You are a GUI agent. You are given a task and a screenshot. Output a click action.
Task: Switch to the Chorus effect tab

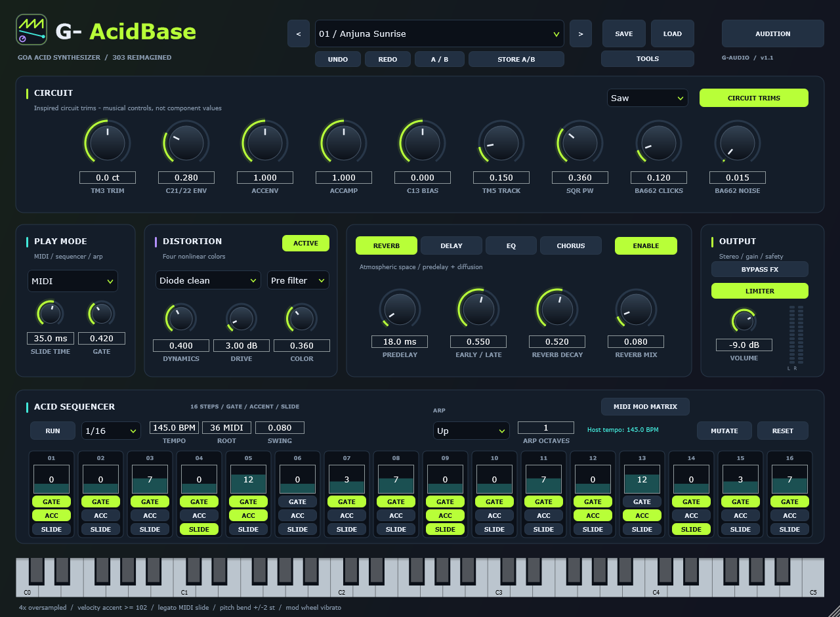[571, 245]
